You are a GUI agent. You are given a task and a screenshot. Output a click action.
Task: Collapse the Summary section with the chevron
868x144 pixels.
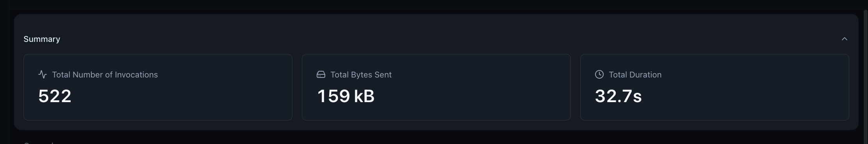pyautogui.click(x=845, y=39)
